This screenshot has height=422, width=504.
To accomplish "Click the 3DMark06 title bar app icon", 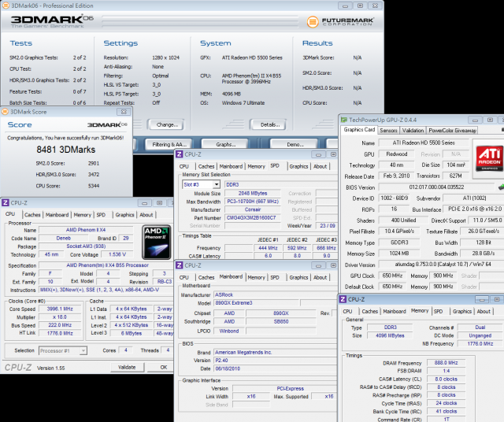I will 6,6.
